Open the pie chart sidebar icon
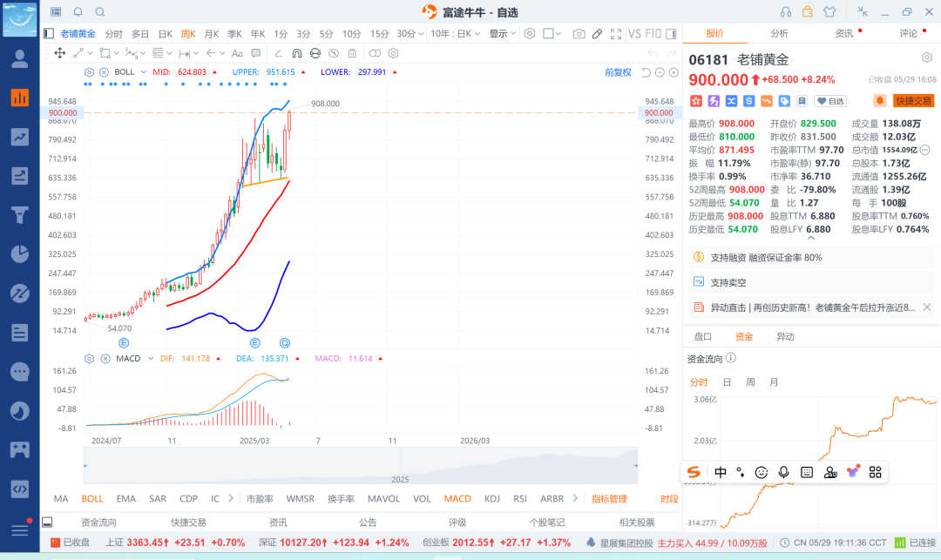The height and width of the screenshot is (560, 941). tap(20, 254)
